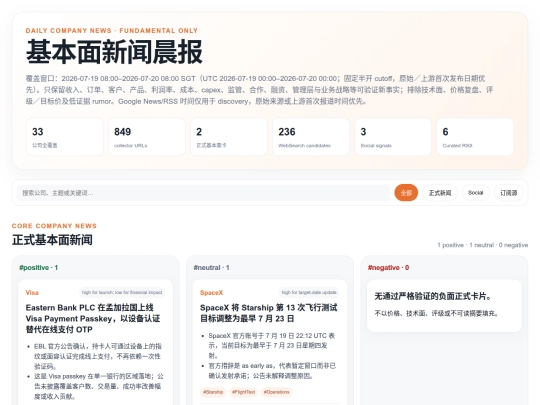
Task: Switch to the 正式新闻 filter
Action: coord(440,193)
